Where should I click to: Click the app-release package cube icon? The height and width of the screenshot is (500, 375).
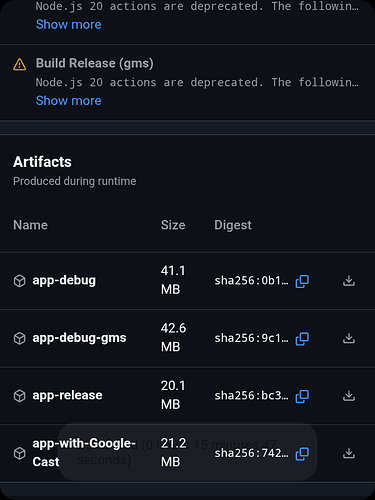(x=20, y=396)
